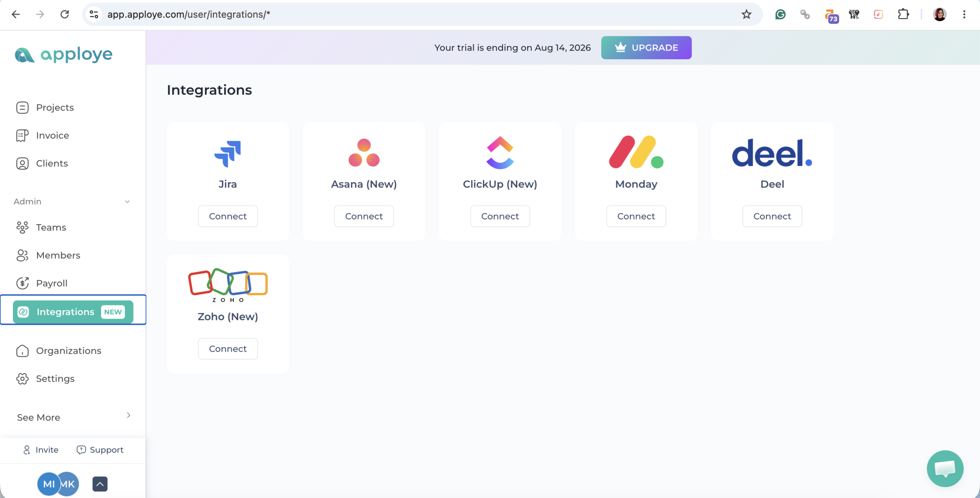Open the extension with the 73 badge

[831, 16]
